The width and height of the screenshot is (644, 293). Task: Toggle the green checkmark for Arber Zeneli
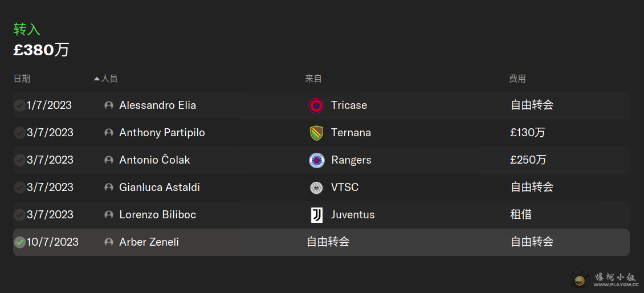coord(20,242)
